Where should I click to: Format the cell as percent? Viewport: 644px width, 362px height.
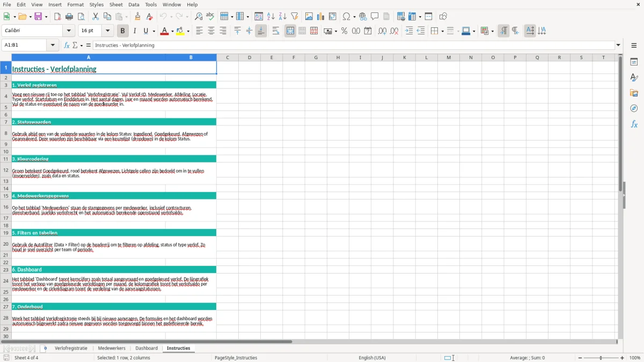pyautogui.click(x=344, y=31)
